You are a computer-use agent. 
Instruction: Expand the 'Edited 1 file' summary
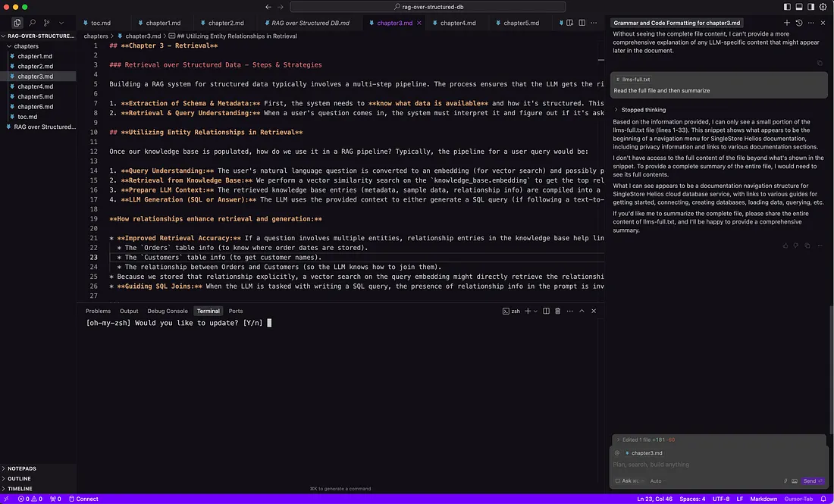[641, 440]
